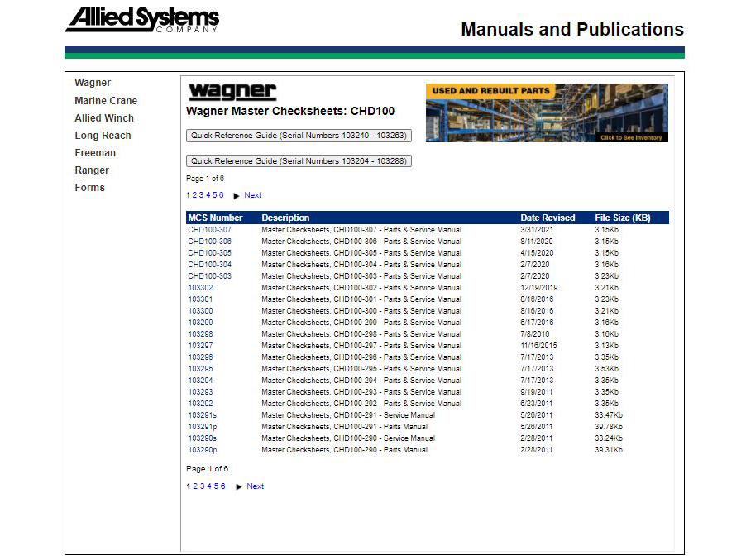Jump to page 2 in the top pagination
This screenshot has height=560, width=746.
click(194, 195)
